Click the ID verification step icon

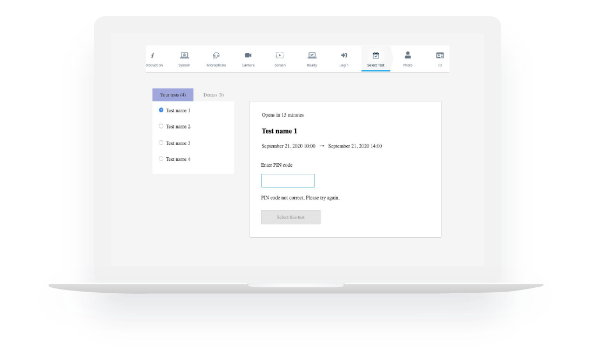[439, 55]
